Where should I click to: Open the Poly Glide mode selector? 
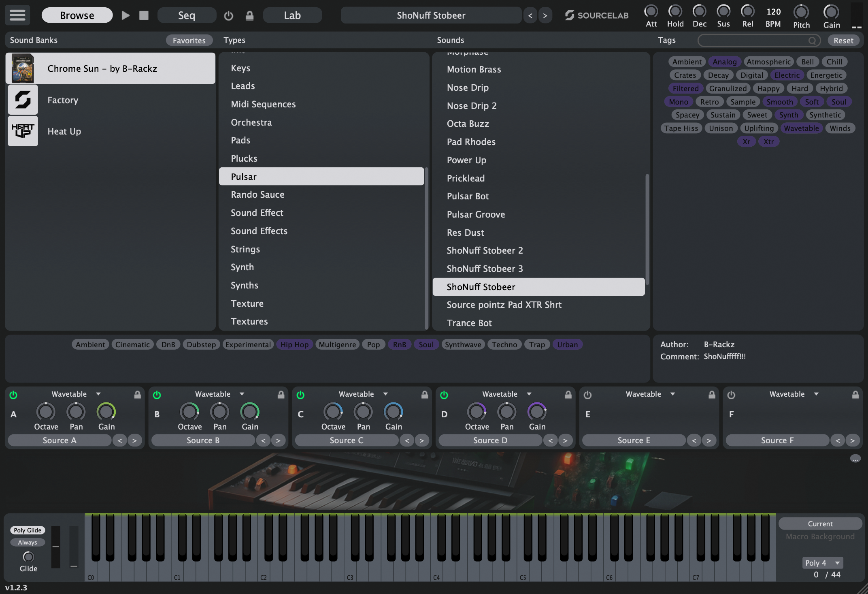tap(28, 530)
